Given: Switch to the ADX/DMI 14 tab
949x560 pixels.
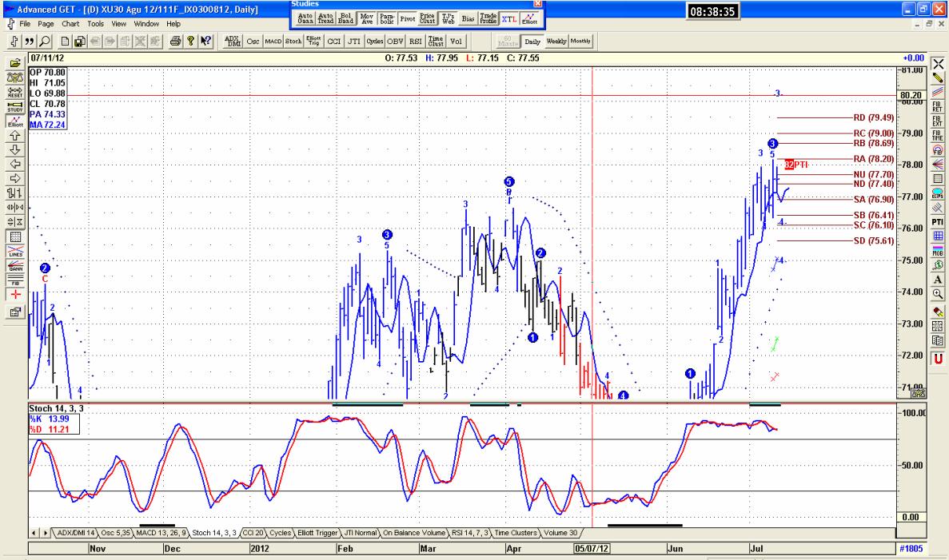Looking at the screenshot, I should (76, 533).
